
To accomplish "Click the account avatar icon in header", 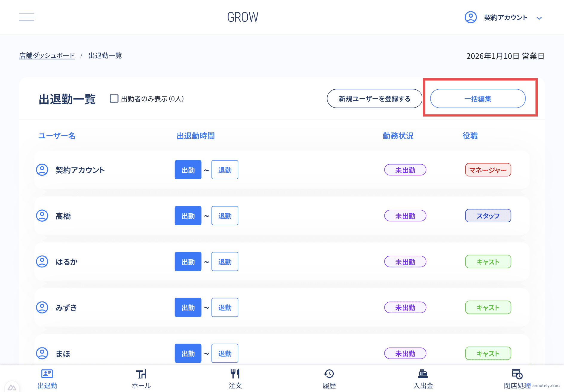I will coord(470,17).
